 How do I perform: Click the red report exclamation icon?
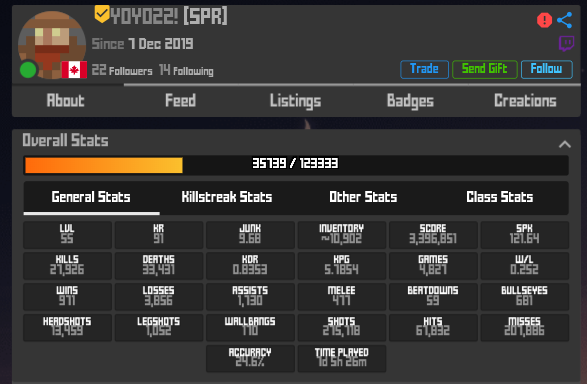(544, 20)
